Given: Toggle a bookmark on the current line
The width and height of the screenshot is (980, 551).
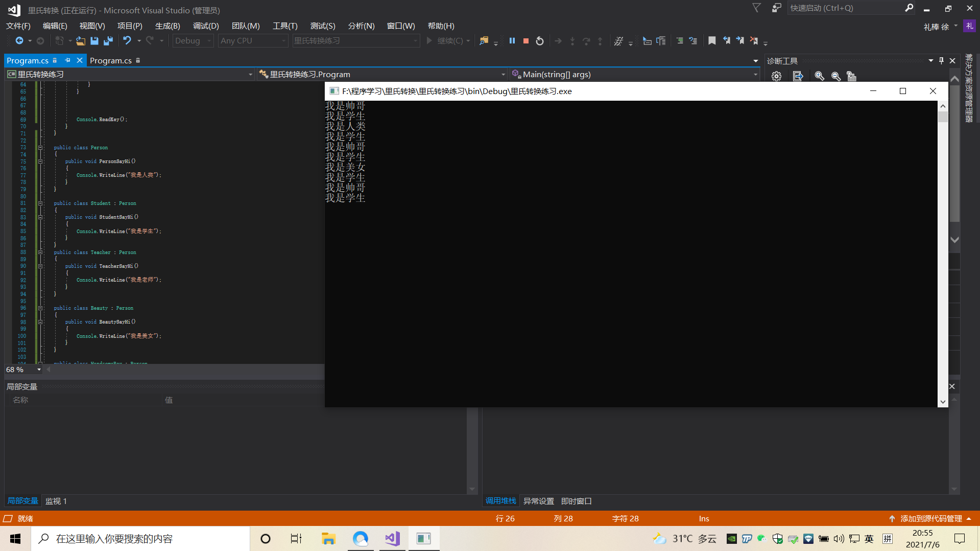Looking at the screenshot, I should coord(712,41).
